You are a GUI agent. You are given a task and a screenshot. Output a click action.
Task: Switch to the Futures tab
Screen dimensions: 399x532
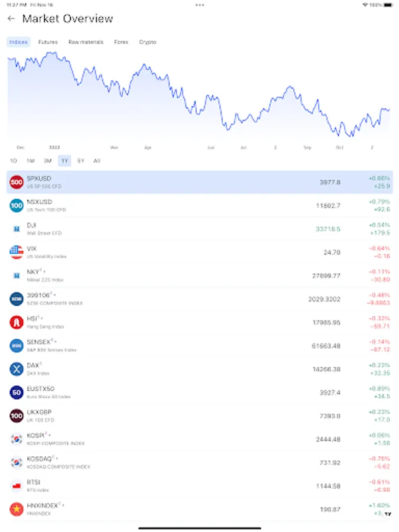point(48,42)
